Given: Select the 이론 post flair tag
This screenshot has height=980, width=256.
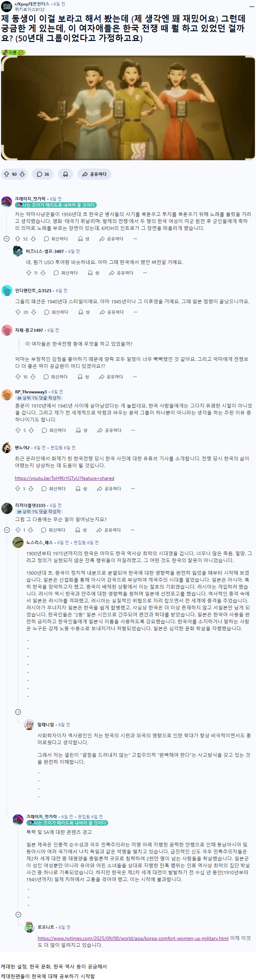Looking at the screenshot, I should point(13,52).
